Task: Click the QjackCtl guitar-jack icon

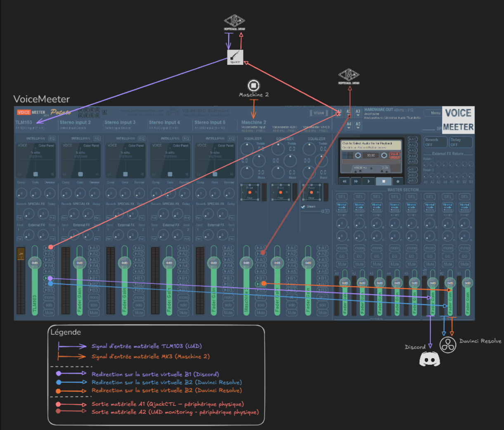Action: (x=235, y=57)
